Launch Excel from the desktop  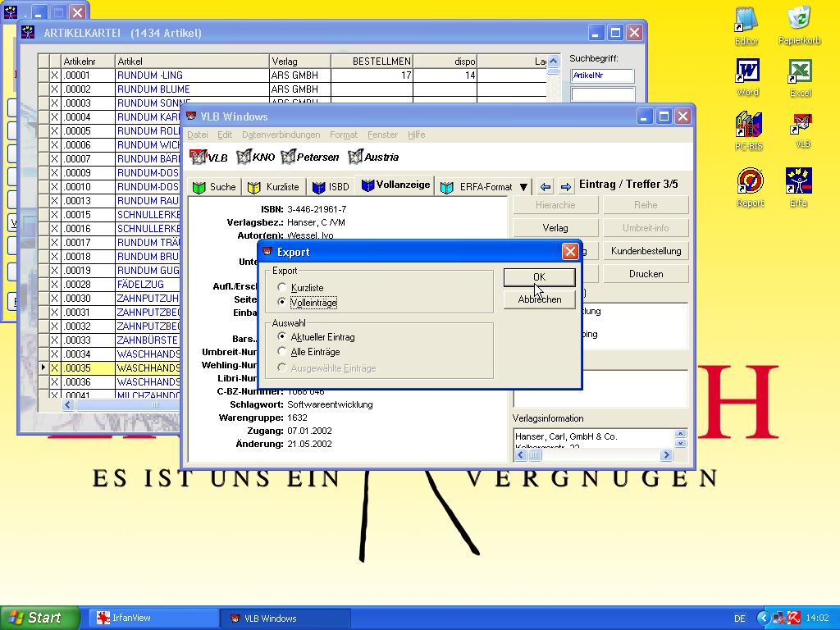pos(801,78)
